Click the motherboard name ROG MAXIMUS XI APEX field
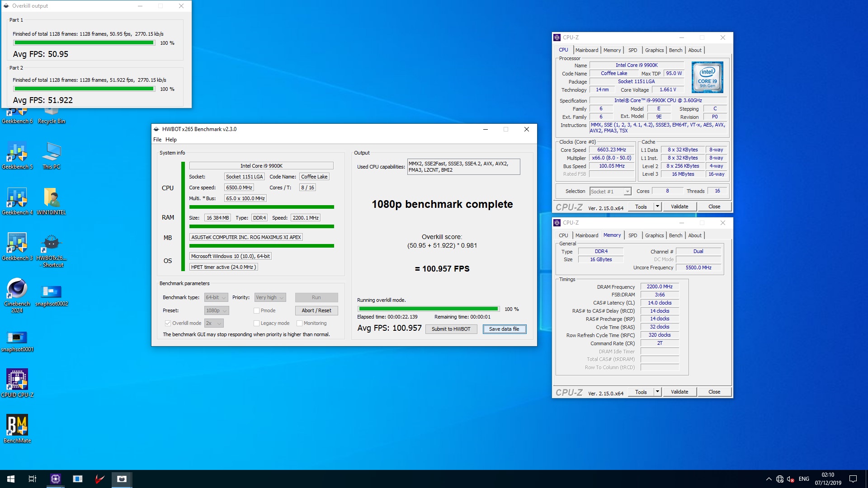 246,237
